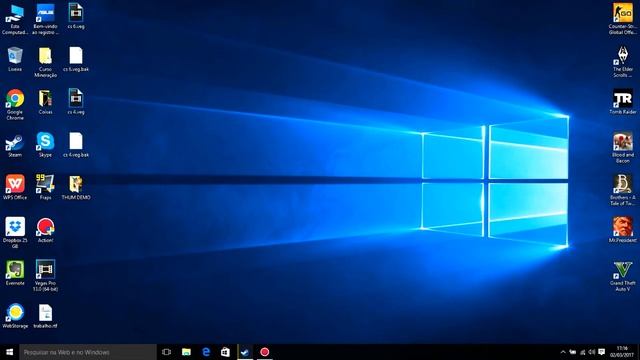Select the cs 6.veg.bak file

coord(76,59)
